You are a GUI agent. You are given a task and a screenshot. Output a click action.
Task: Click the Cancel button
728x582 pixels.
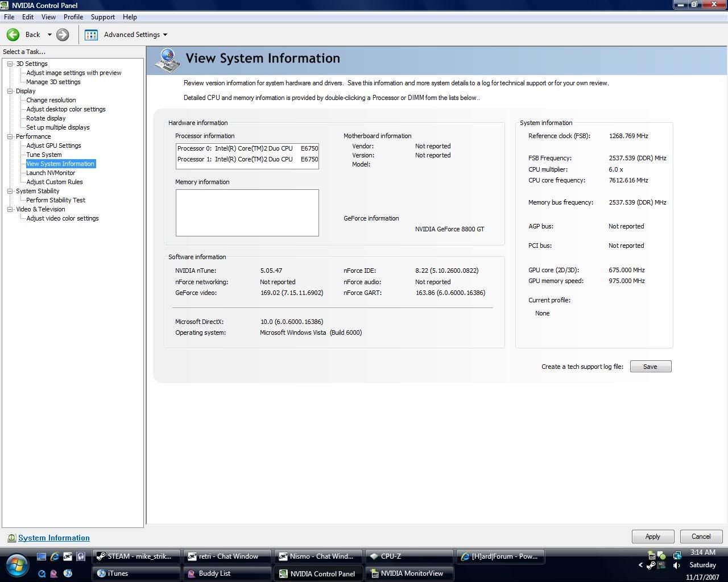point(701,537)
